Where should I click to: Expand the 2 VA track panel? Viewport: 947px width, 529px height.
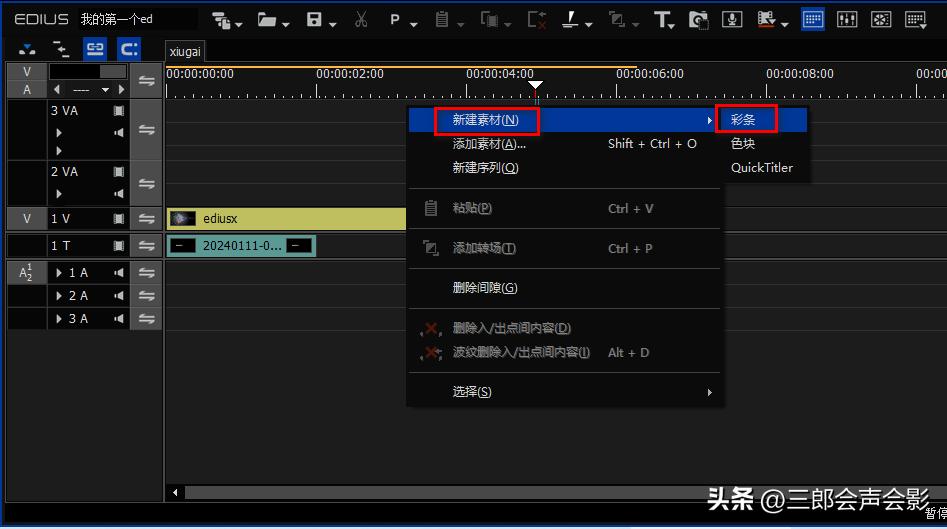click(x=59, y=193)
